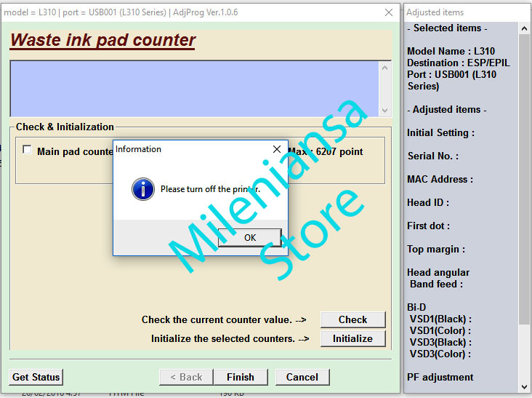Tick the Main pad counter checkbox
Image resolution: width=532 pixels, height=398 pixels.
27,149
